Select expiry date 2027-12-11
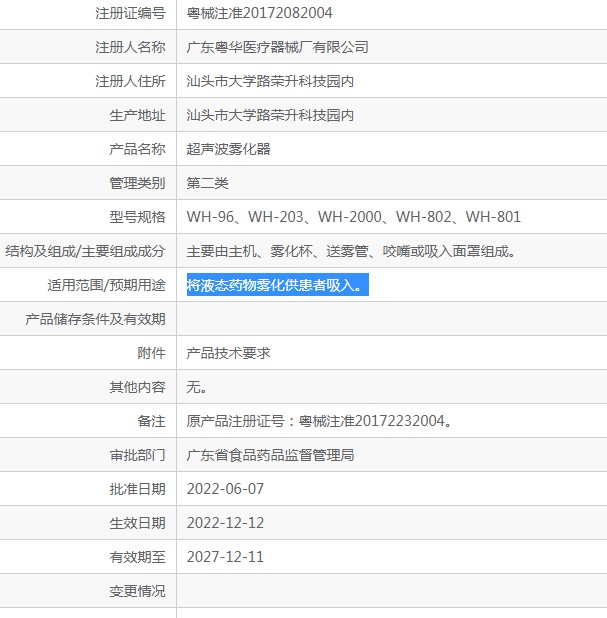This screenshot has height=618, width=607. point(225,557)
